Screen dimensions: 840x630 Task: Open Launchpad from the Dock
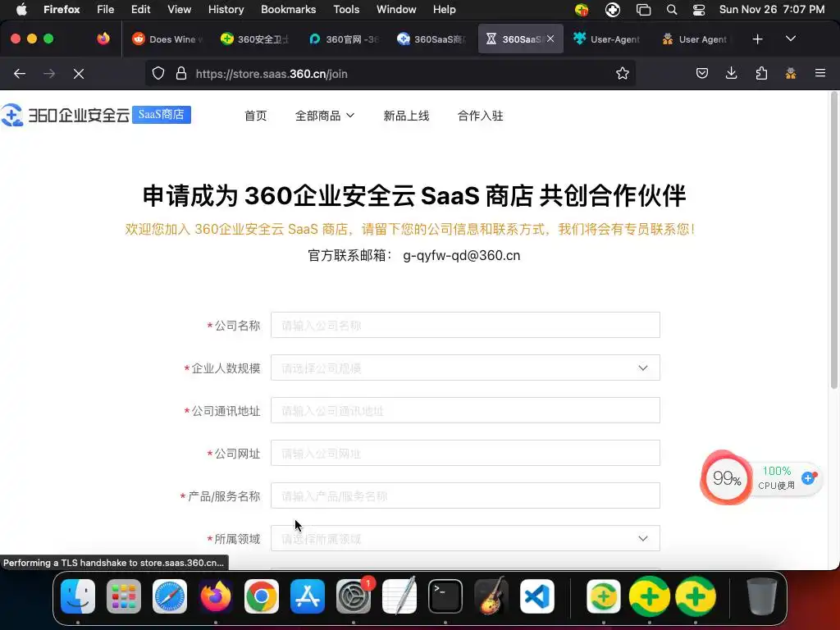point(124,596)
